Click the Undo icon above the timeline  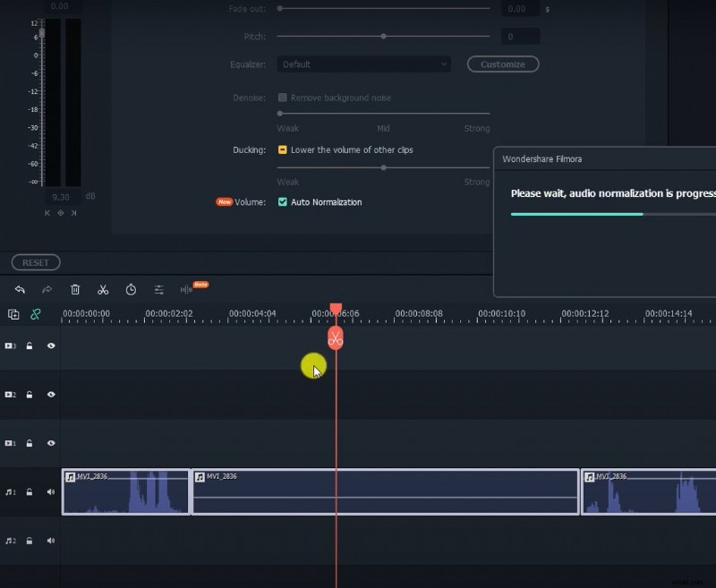pos(20,289)
